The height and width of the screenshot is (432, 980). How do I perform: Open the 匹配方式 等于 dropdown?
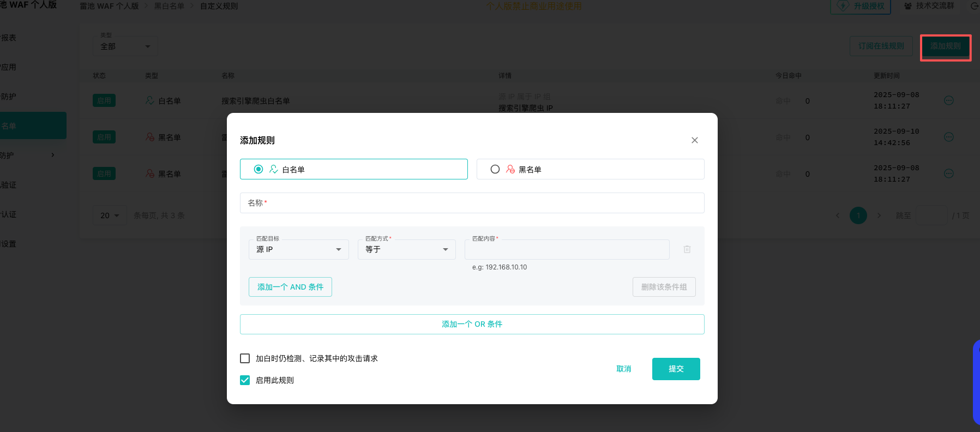[407, 249]
